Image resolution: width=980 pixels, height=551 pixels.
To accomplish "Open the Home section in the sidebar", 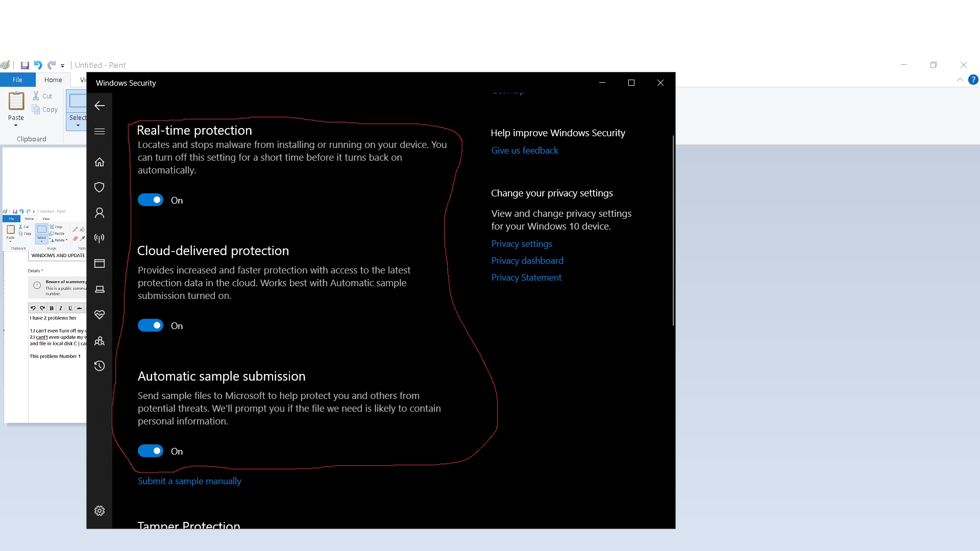I will [100, 162].
